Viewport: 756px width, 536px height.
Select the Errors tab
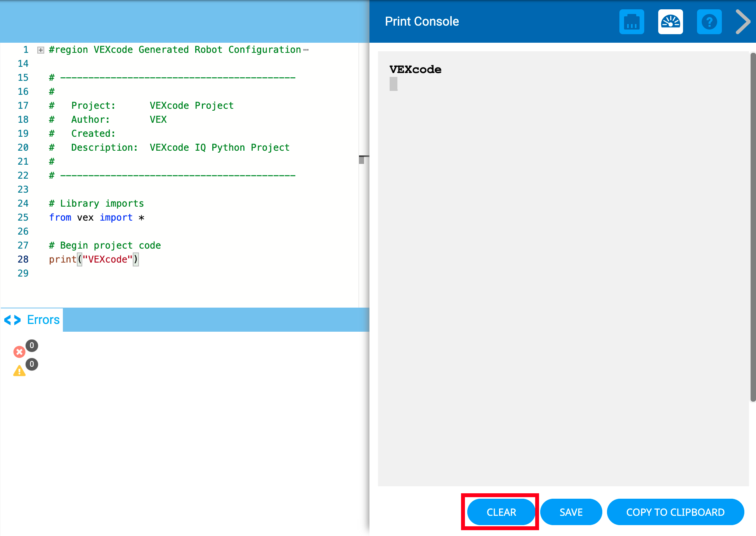tap(43, 320)
